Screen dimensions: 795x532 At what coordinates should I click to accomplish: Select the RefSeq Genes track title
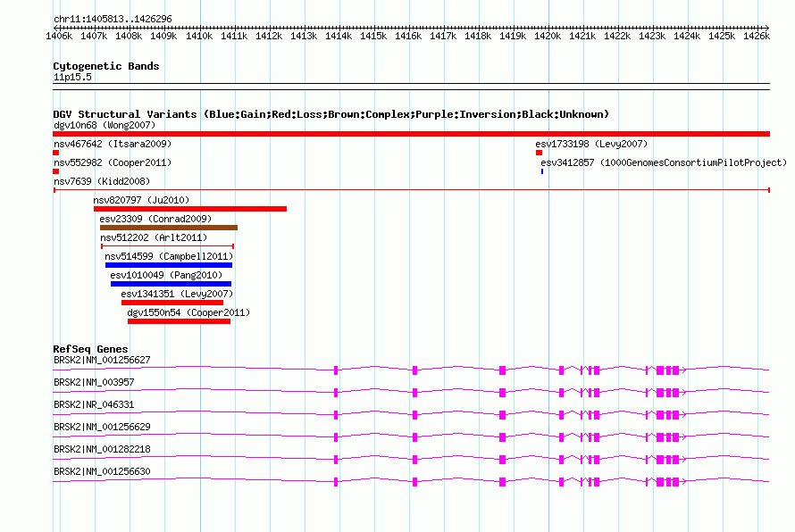click(x=90, y=349)
